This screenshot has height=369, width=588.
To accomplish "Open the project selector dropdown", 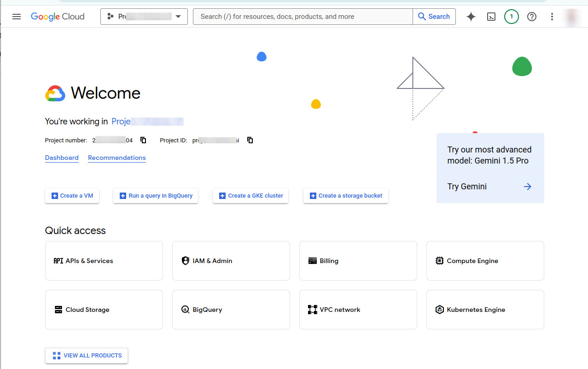I will (x=144, y=17).
